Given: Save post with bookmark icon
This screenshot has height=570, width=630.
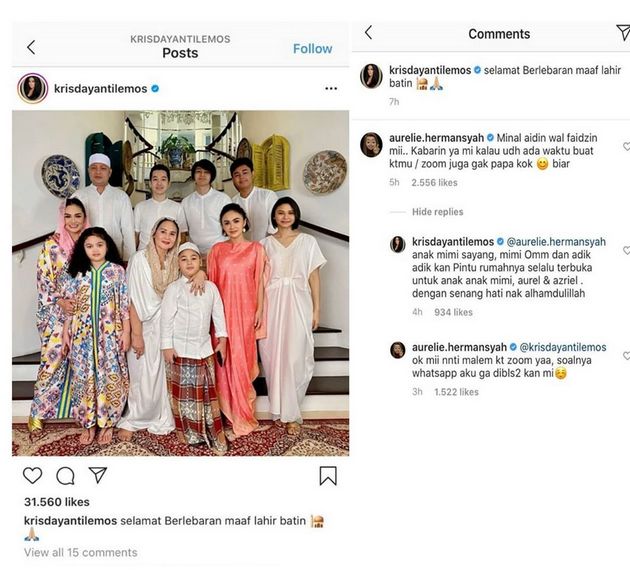Looking at the screenshot, I should coord(328,476).
